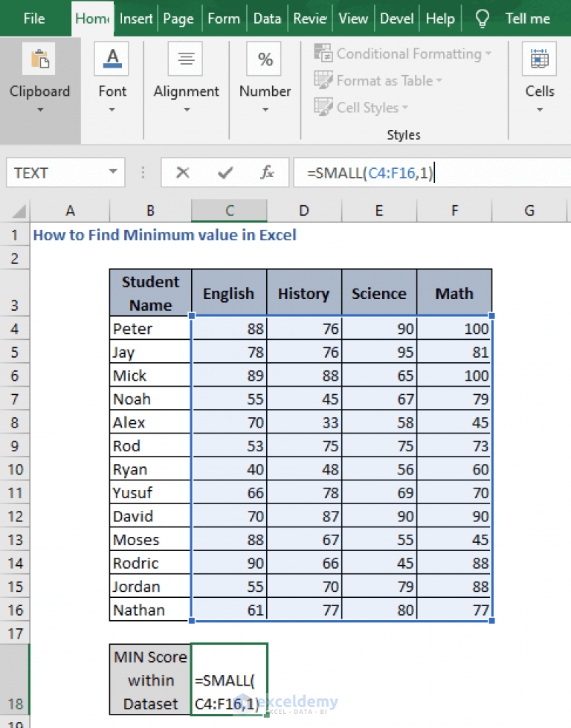Click the title cell 'How to Find Minimum value'

coord(164,235)
